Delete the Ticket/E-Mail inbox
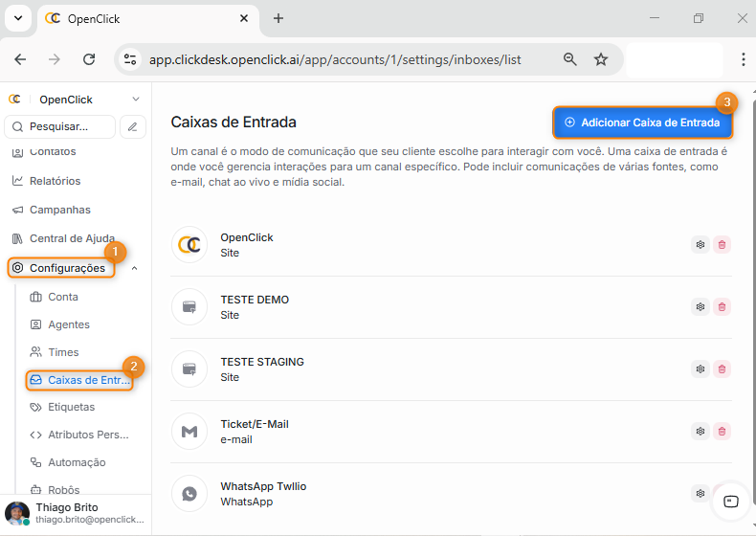 tap(722, 432)
